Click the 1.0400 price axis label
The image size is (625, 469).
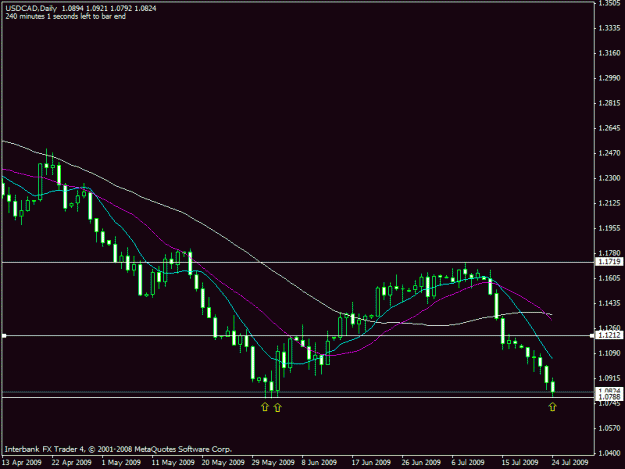tap(610, 453)
